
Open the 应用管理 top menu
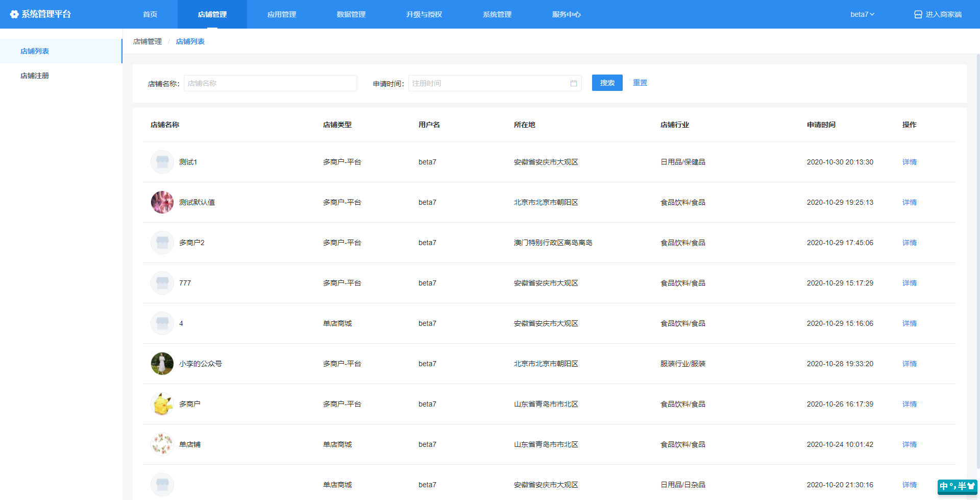(282, 14)
